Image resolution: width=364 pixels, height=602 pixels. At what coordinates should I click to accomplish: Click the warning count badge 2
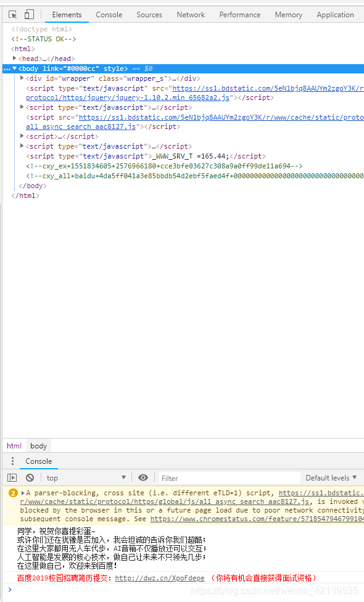tap(13, 493)
